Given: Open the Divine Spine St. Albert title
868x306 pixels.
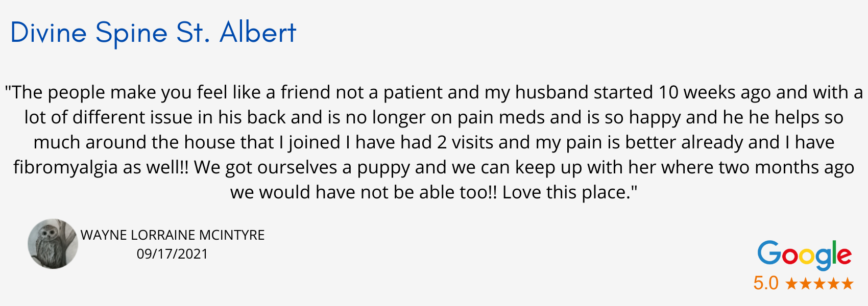Looking at the screenshot, I should pos(153,33).
